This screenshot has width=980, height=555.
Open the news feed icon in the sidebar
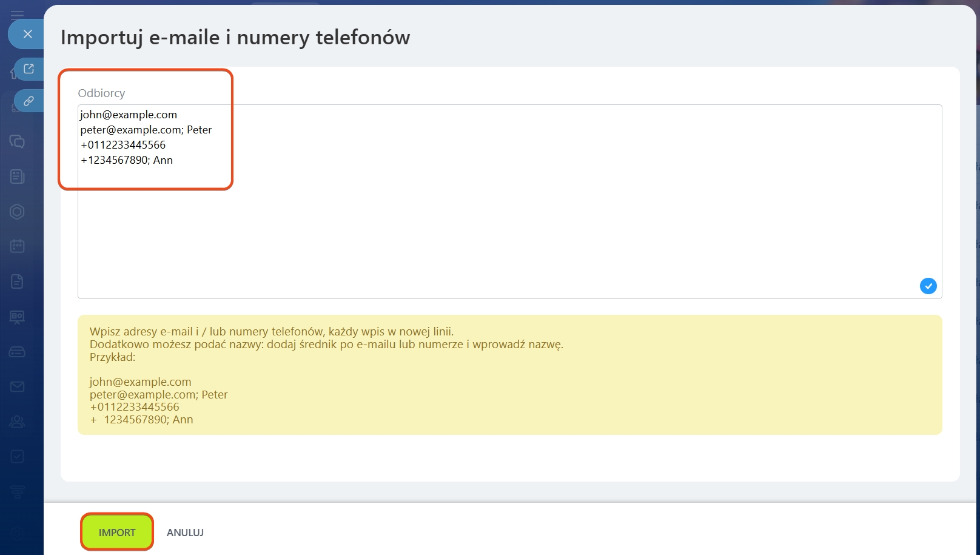point(17,177)
